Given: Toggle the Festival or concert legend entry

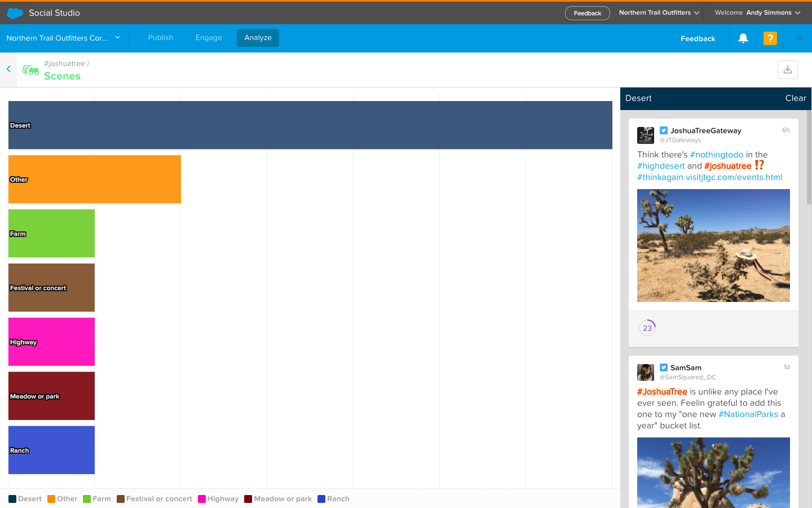Looking at the screenshot, I should pyautogui.click(x=155, y=499).
